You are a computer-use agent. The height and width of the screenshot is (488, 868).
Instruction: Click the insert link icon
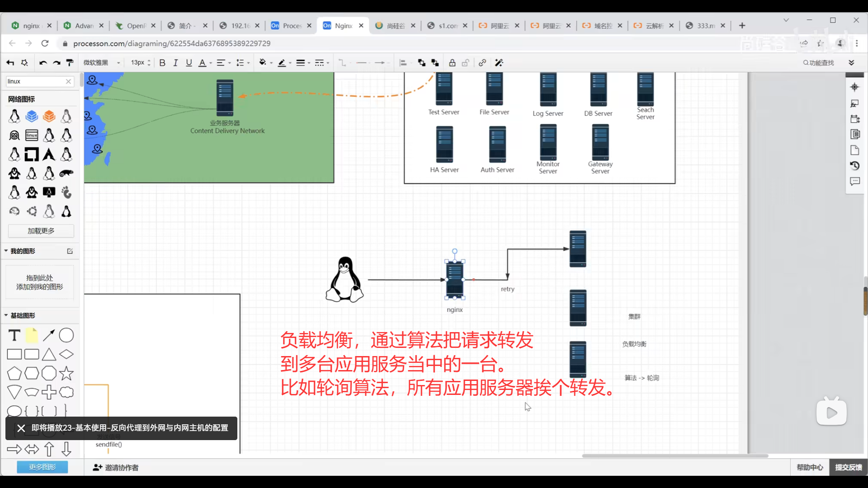[482, 63]
